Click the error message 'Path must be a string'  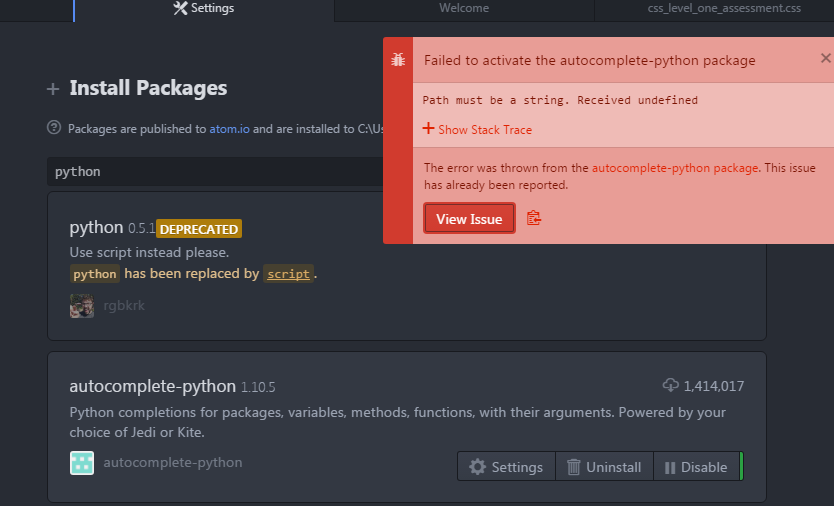[560, 100]
